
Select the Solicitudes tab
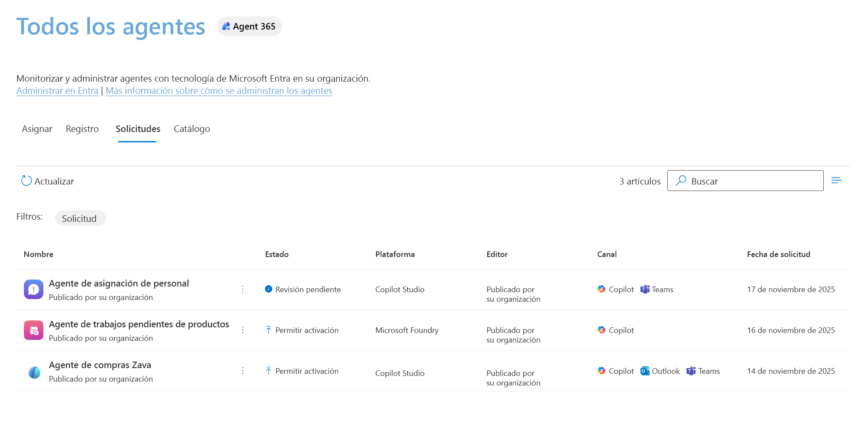(x=138, y=129)
